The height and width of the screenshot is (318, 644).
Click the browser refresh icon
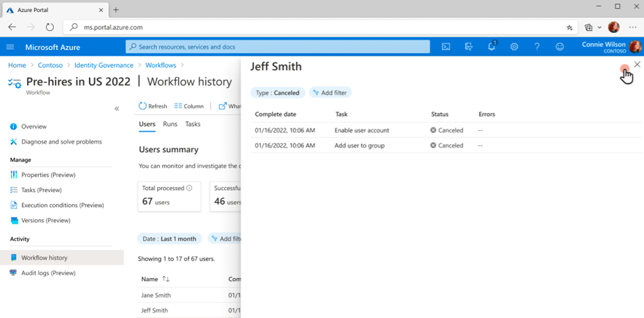[49, 27]
